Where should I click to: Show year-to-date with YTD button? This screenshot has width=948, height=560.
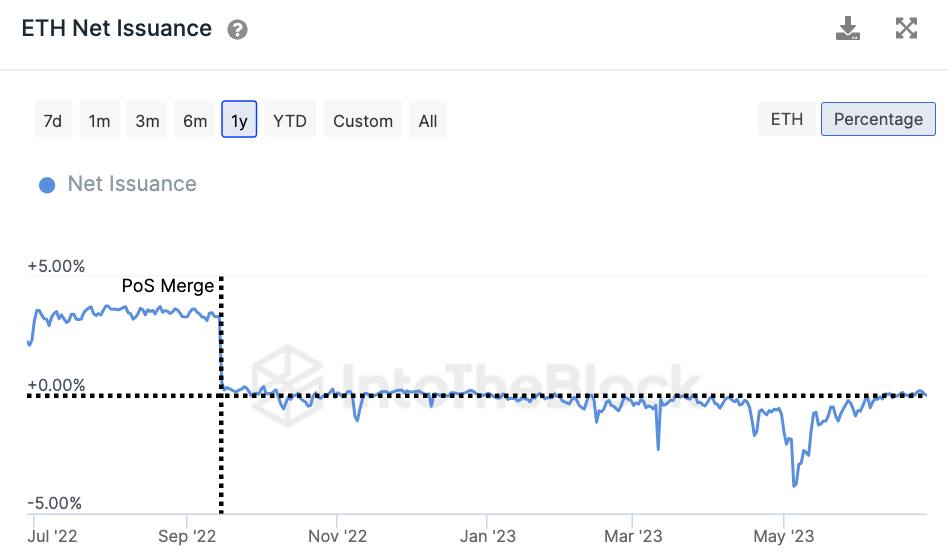pyautogui.click(x=290, y=120)
